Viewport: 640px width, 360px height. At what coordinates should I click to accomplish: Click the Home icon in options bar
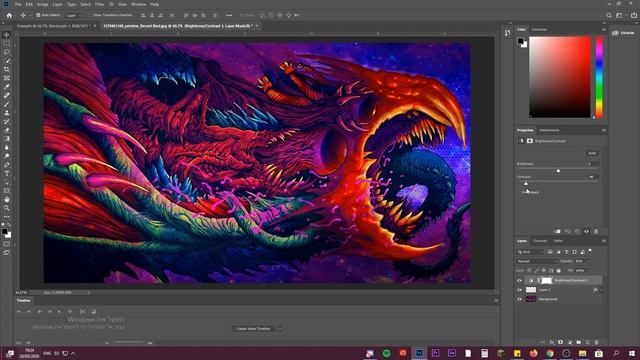[x=9, y=15]
